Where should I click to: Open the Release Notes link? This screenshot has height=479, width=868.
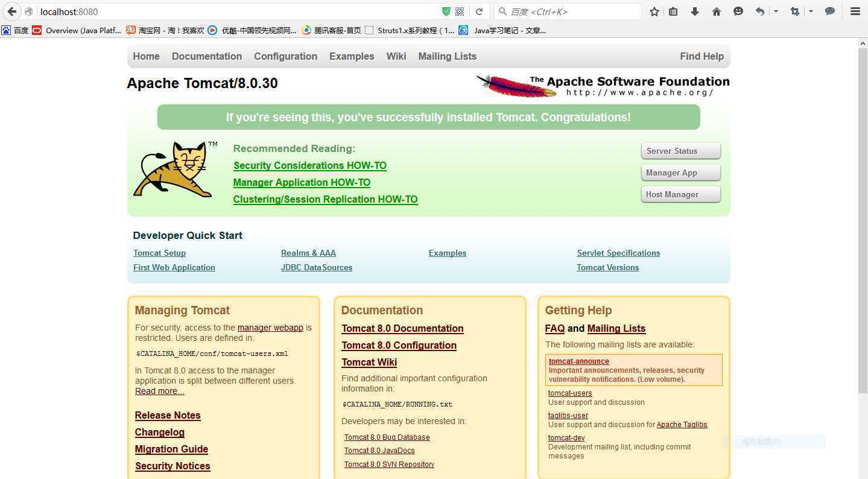pos(168,415)
